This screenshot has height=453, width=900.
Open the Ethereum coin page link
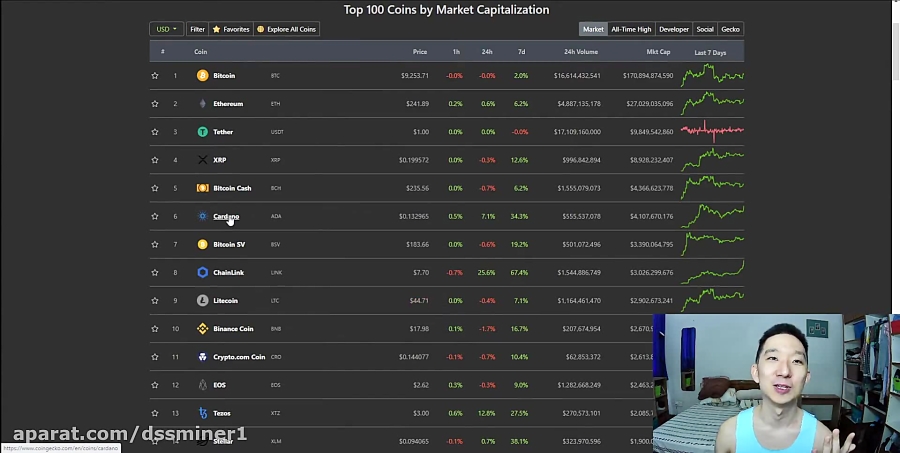[x=228, y=103]
